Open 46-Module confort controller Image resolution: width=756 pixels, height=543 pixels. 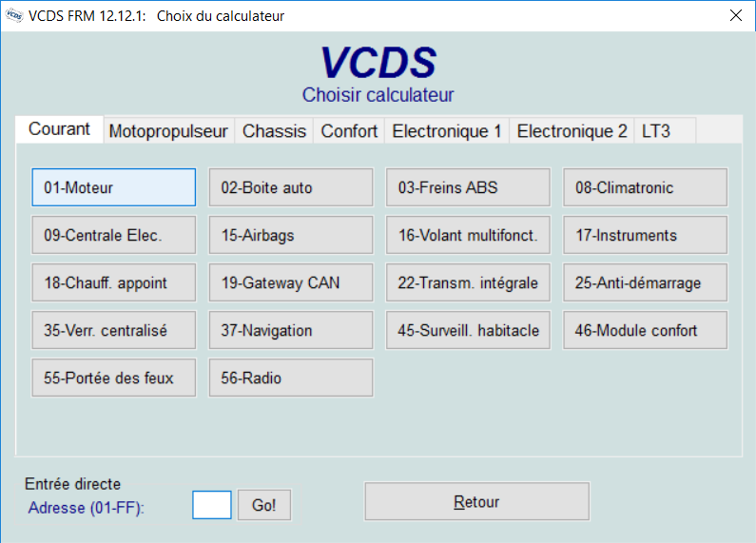tap(645, 330)
